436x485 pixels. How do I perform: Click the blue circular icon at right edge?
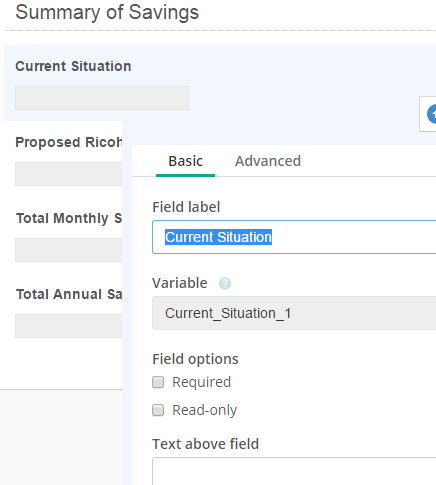coord(432,114)
